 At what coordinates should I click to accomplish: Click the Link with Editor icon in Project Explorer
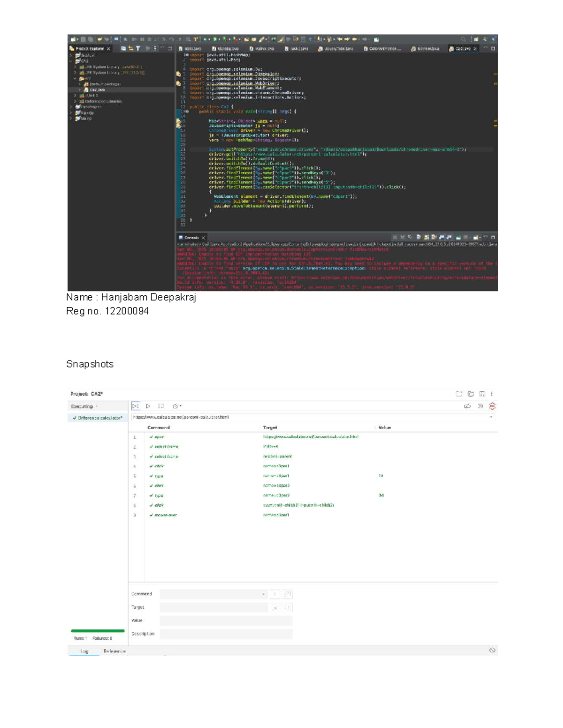pyautogui.click(x=130, y=48)
